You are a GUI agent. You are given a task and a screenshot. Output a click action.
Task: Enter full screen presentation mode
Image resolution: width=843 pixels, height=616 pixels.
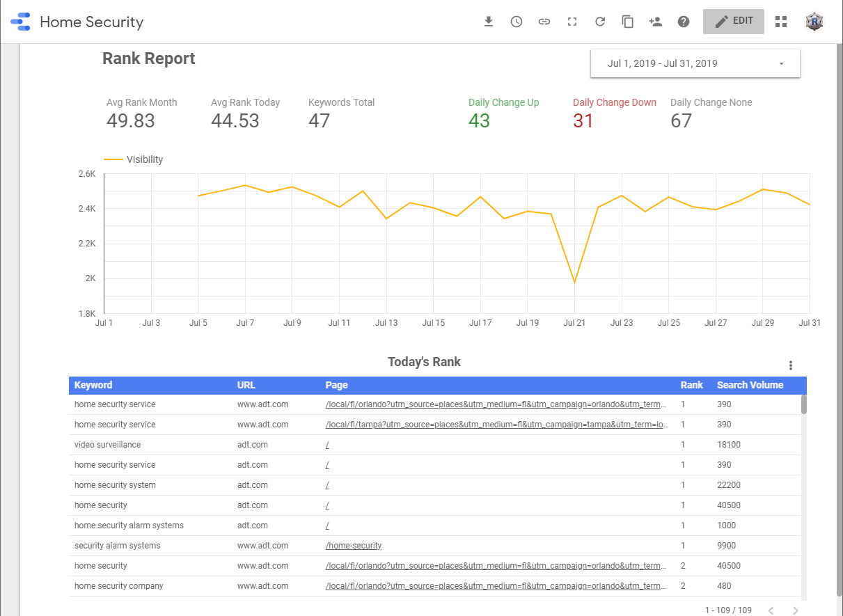572,22
